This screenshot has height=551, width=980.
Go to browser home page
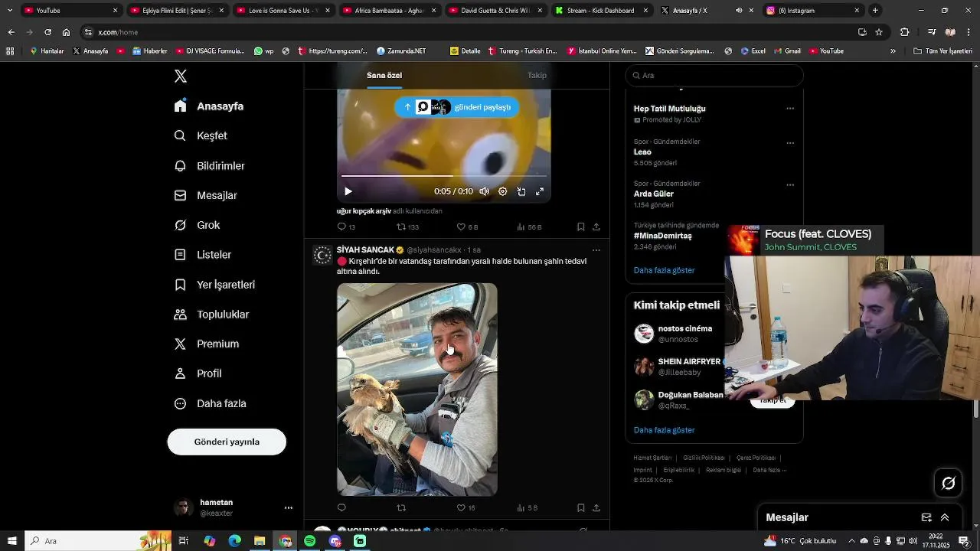(x=66, y=32)
